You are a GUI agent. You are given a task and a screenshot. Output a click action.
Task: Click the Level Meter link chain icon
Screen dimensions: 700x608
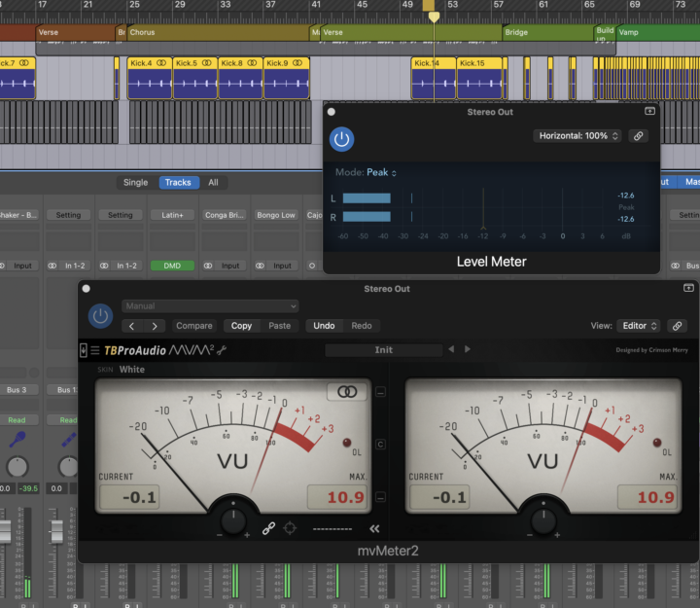coord(638,136)
